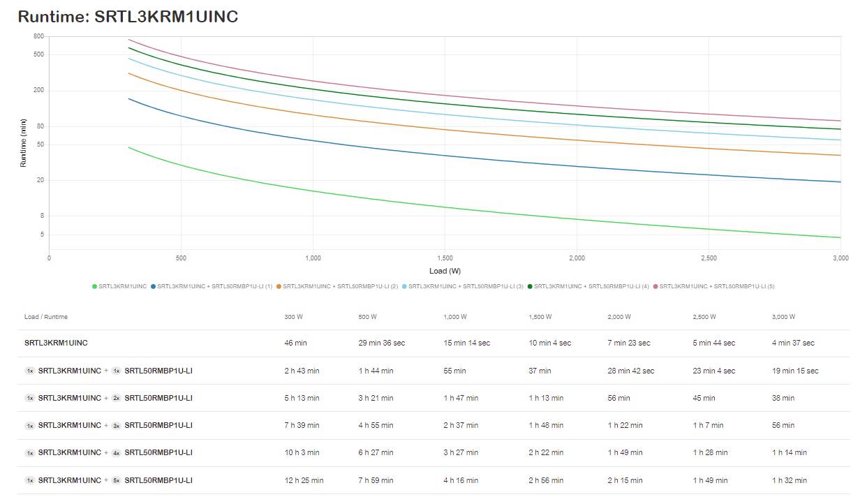Screen dimensions: 867x504
Task: Select the 7 min 23 sec cell
Action: pyautogui.click(x=628, y=343)
